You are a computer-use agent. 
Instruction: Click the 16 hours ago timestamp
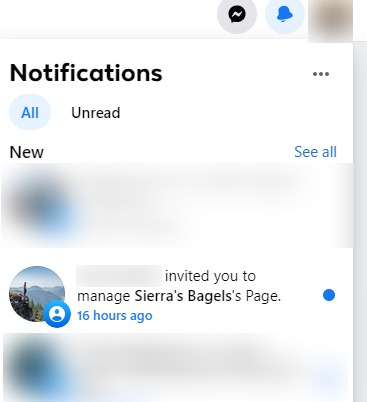(115, 315)
